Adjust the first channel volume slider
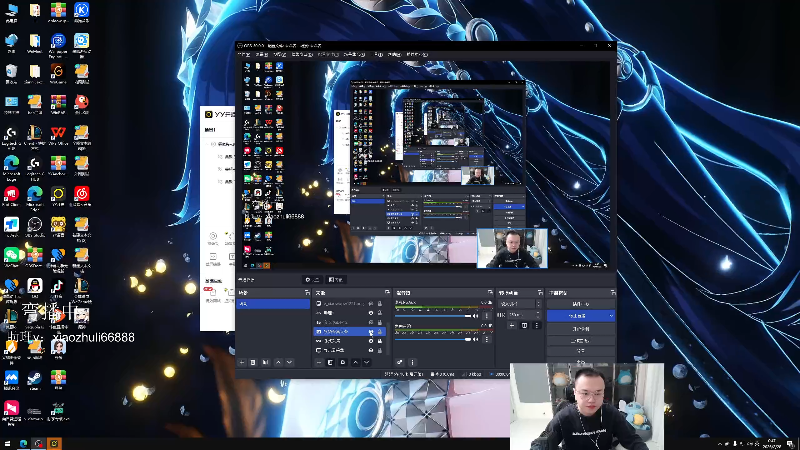Image resolution: width=800 pixels, height=450 pixels. coord(433,316)
